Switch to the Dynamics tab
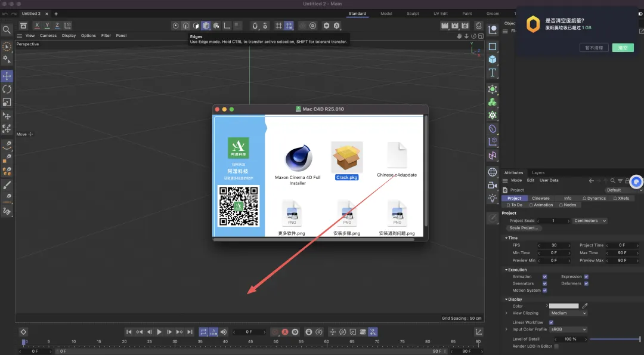 coord(594,198)
